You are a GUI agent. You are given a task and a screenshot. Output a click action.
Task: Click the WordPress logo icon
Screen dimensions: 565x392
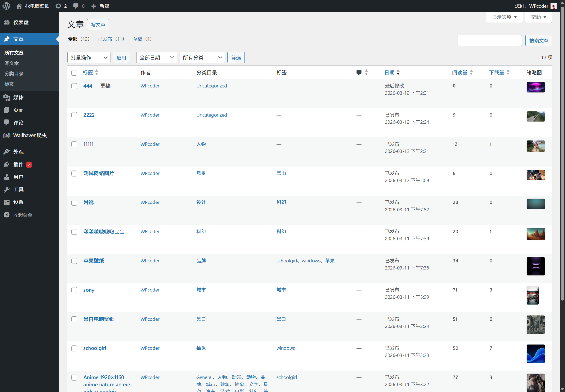point(6,6)
